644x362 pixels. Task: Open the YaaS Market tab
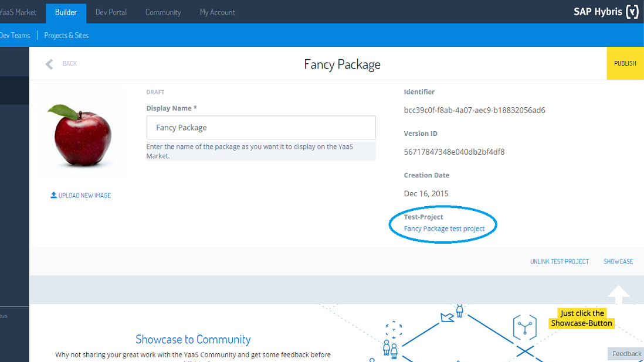pos(18,12)
